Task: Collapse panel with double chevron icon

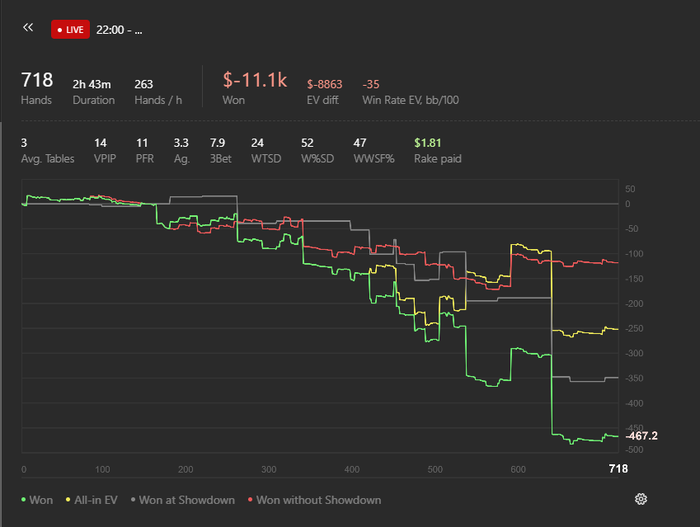Action: [x=28, y=28]
